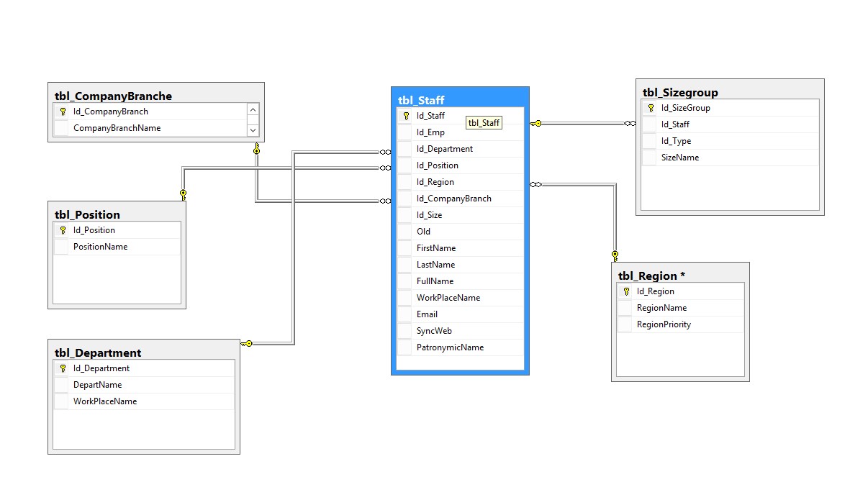The width and height of the screenshot is (868, 487).
Task: Select the key endpoint linking tbl_Staff to tbl_Sizegroup
Action: click(x=535, y=124)
